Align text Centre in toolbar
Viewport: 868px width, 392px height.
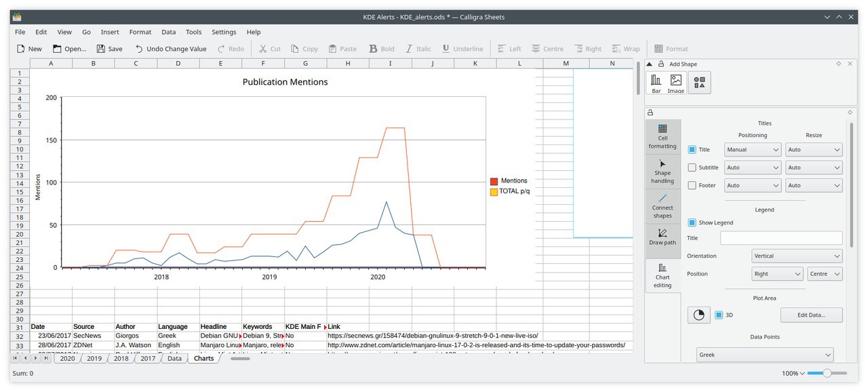coord(547,49)
